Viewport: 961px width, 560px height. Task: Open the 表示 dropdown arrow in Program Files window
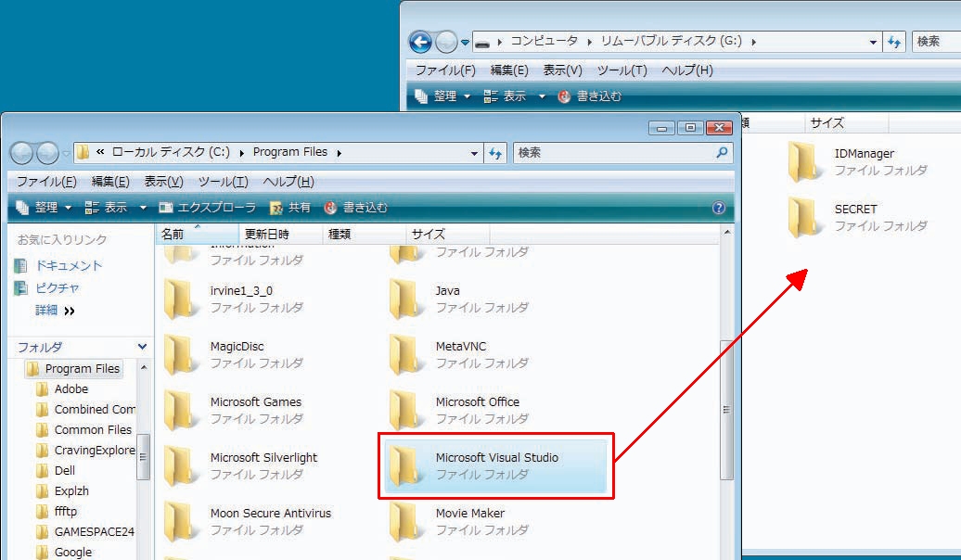click(x=143, y=208)
